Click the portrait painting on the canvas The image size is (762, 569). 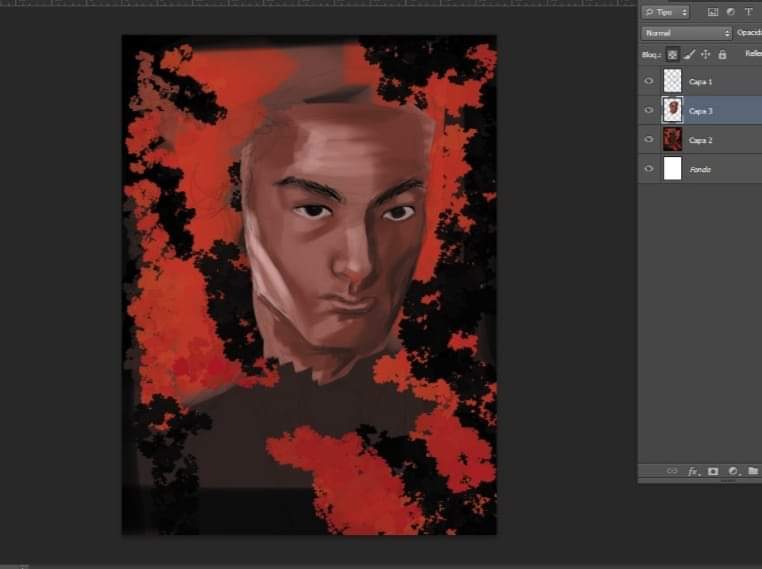click(x=309, y=285)
